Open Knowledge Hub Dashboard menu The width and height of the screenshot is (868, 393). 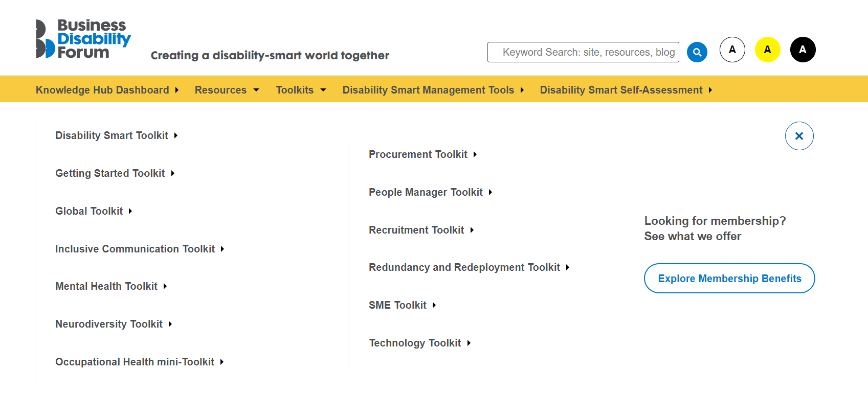coord(102,90)
